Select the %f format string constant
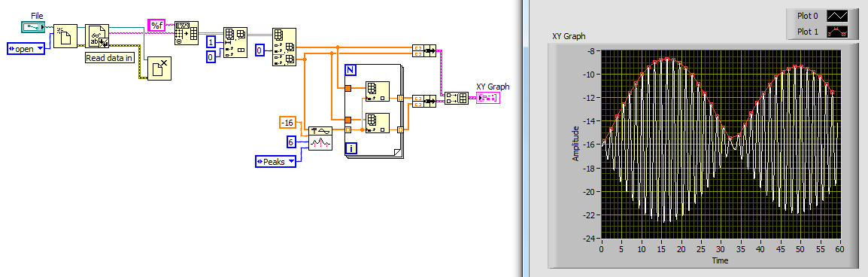 point(157,25)
